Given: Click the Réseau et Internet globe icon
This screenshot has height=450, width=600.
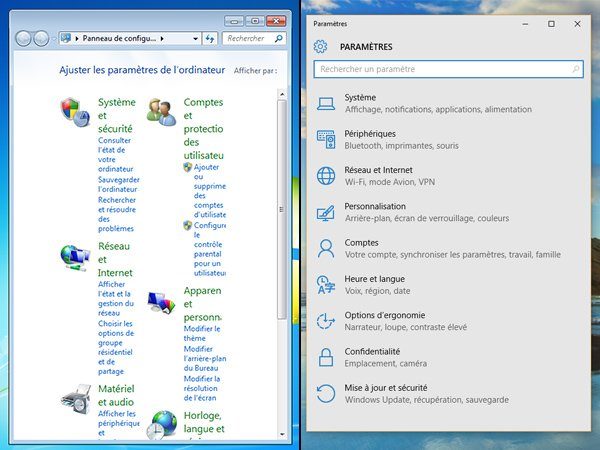Looking at the screenshot, I should click(326, 176).
